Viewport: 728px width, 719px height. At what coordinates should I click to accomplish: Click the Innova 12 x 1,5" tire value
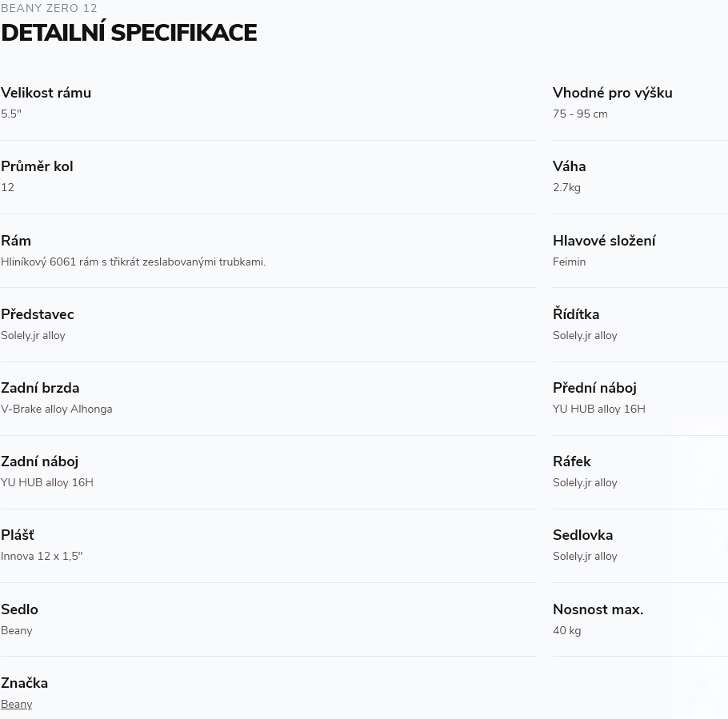pyautogui.click(x=42, y=556)
